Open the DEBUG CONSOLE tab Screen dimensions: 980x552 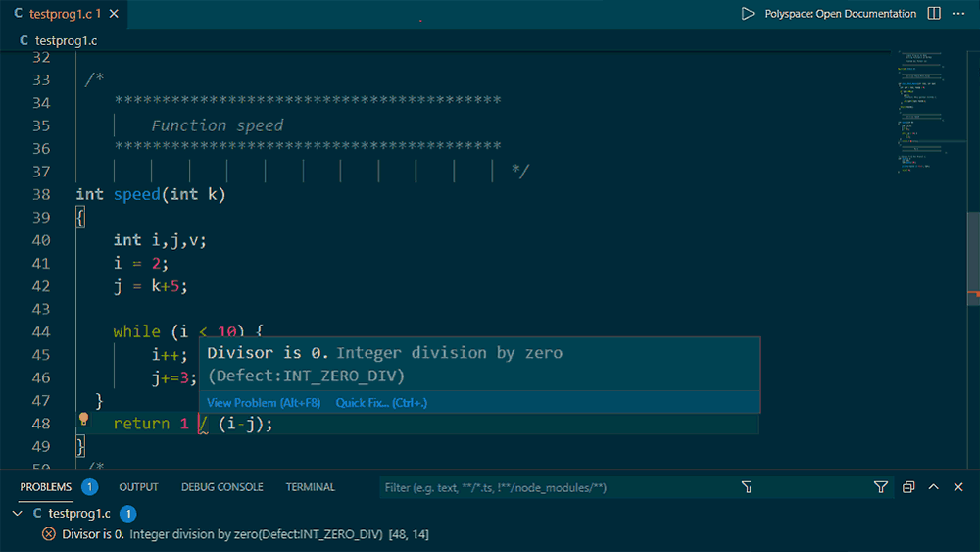pos(221,487)
